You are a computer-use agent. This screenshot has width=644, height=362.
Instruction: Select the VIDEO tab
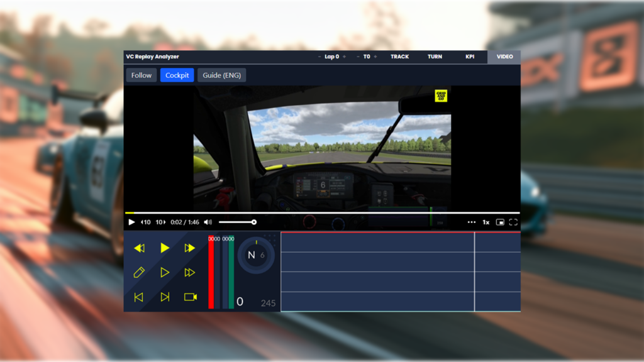tap(504, 57)
